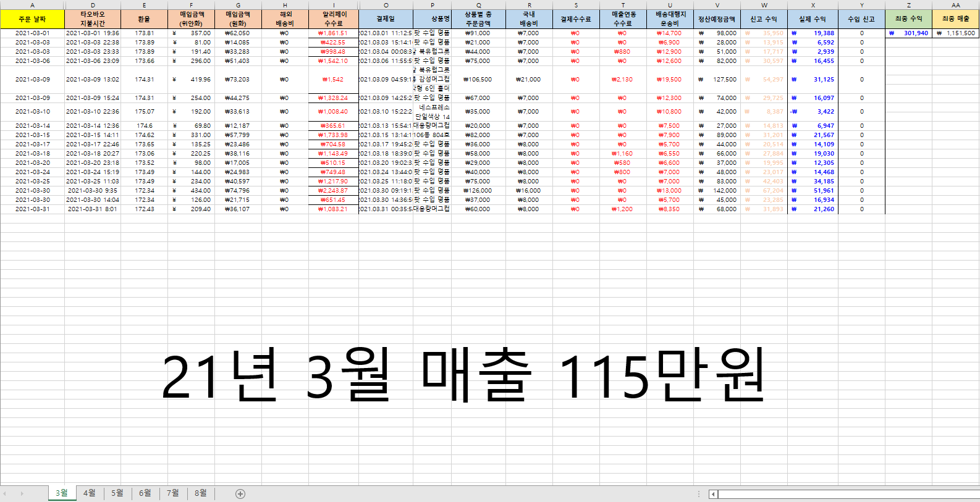
Task: Click the 환율 header cell
Action: tap(144, 19)
